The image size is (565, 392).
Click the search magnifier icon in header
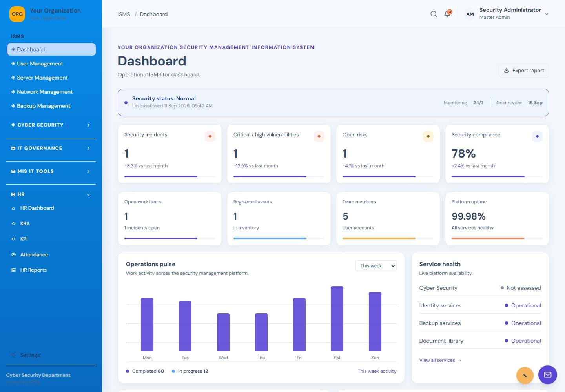[x=434, y=14]
